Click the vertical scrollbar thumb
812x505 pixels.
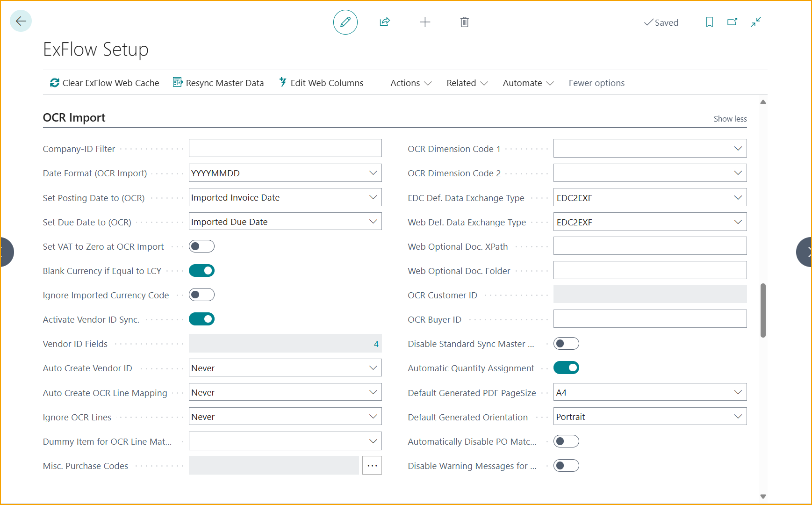click(x=763, y=310)
